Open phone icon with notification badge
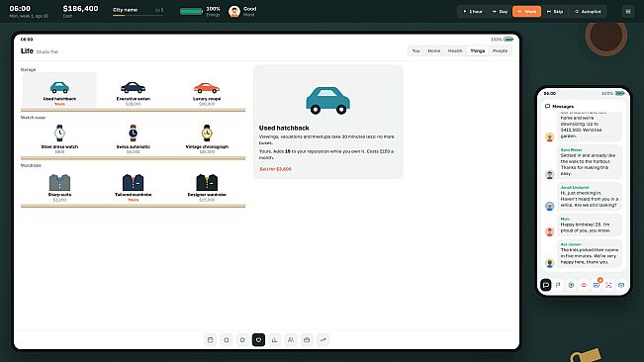 (x=597, y=285)
